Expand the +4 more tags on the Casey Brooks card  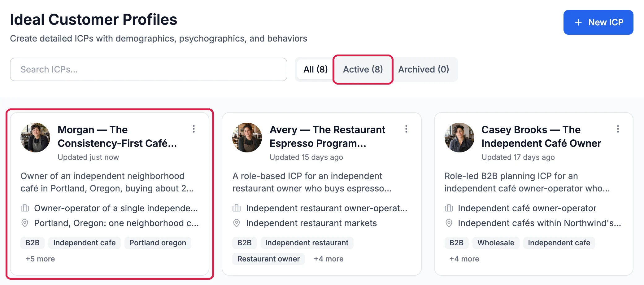coord(464,259)
